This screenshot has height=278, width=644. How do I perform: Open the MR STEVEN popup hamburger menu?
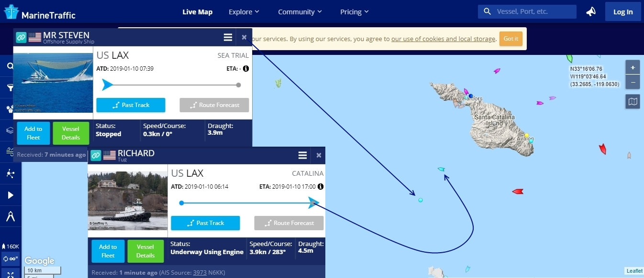click(x=228, y=37)
